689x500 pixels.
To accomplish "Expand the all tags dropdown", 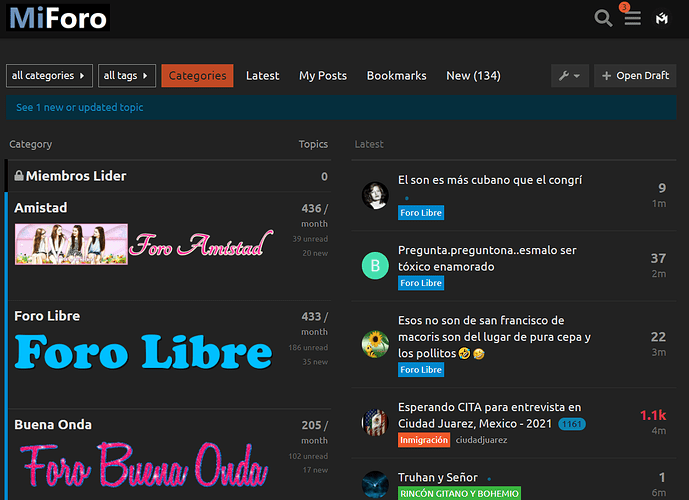I will click(127, 76).
